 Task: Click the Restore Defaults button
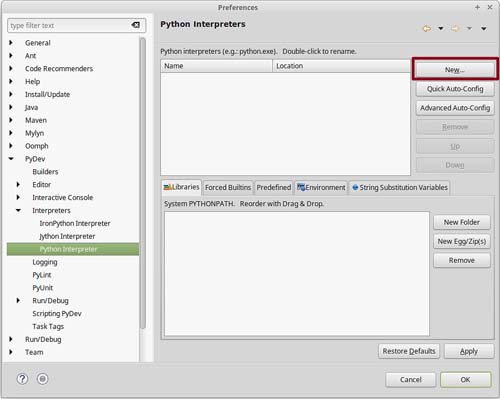pyautogui.click(x=409, y=351)
